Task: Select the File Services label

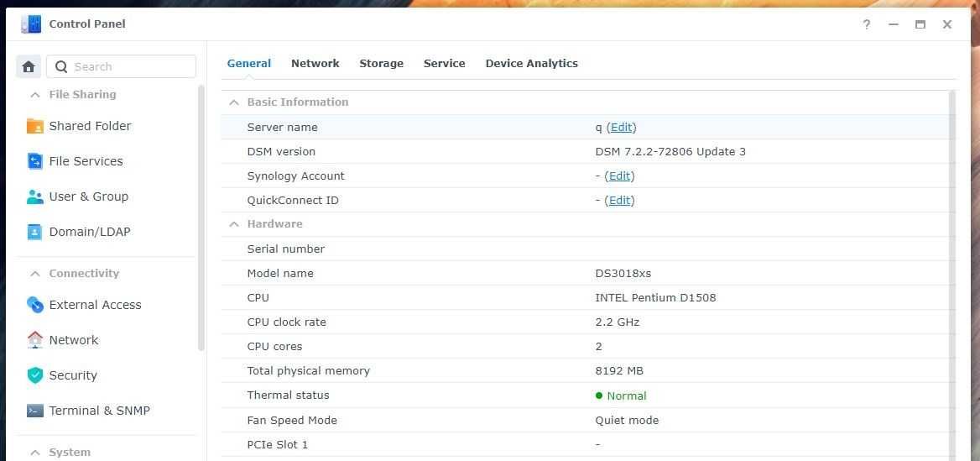Action: pyautogui.click(x=86, y=161)
